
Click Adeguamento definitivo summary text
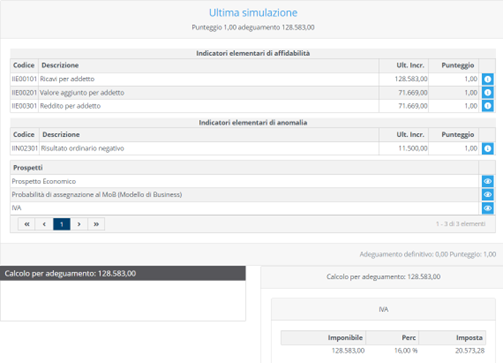coord(428,254)
